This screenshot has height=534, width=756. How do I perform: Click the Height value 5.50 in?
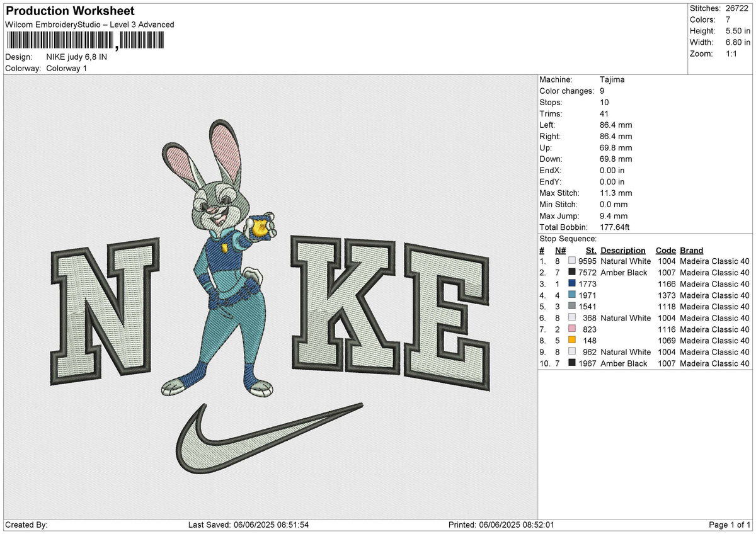pyautogui.click(x=738, y=31)
